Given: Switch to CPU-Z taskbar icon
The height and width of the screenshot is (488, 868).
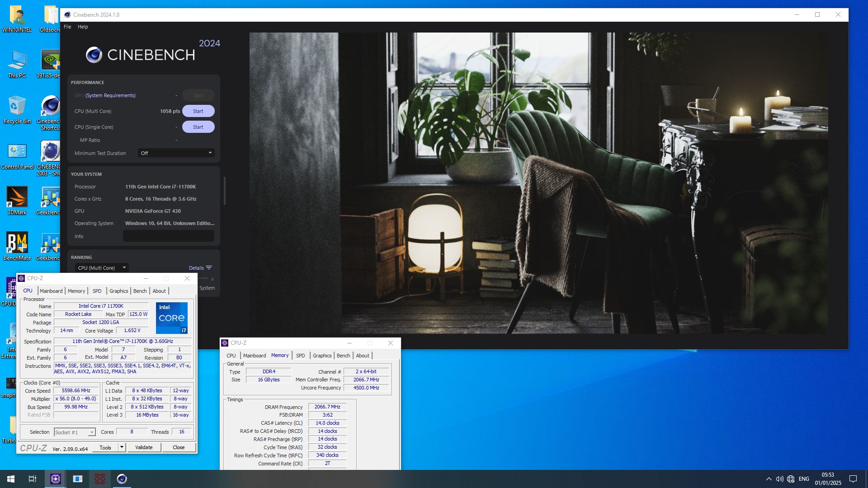Looking at the screenshot, I should (x=55, y=479).
